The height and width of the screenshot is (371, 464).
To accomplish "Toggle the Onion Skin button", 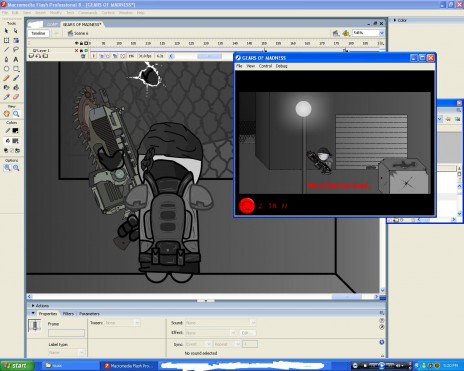I will coord(102,56).
